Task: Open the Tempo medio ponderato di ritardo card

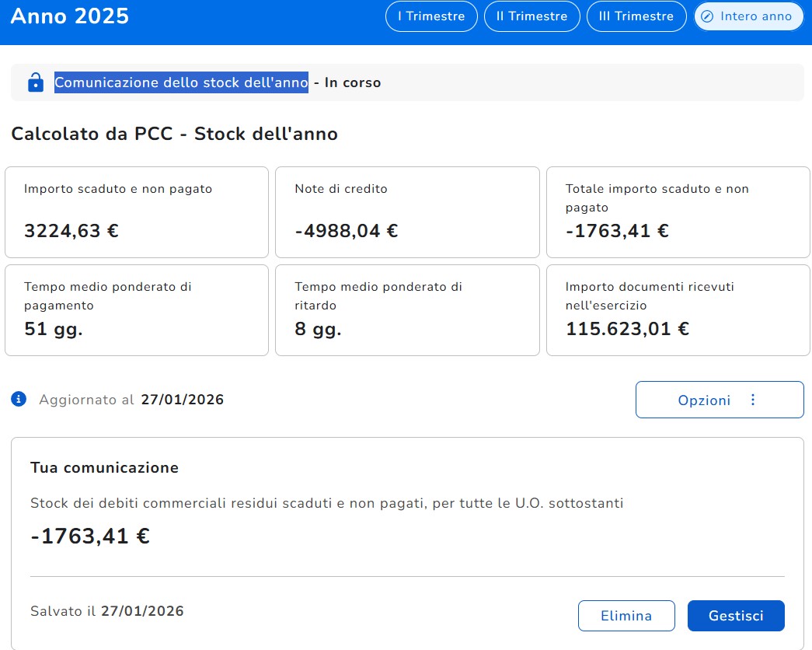Action: pos(407,310)
